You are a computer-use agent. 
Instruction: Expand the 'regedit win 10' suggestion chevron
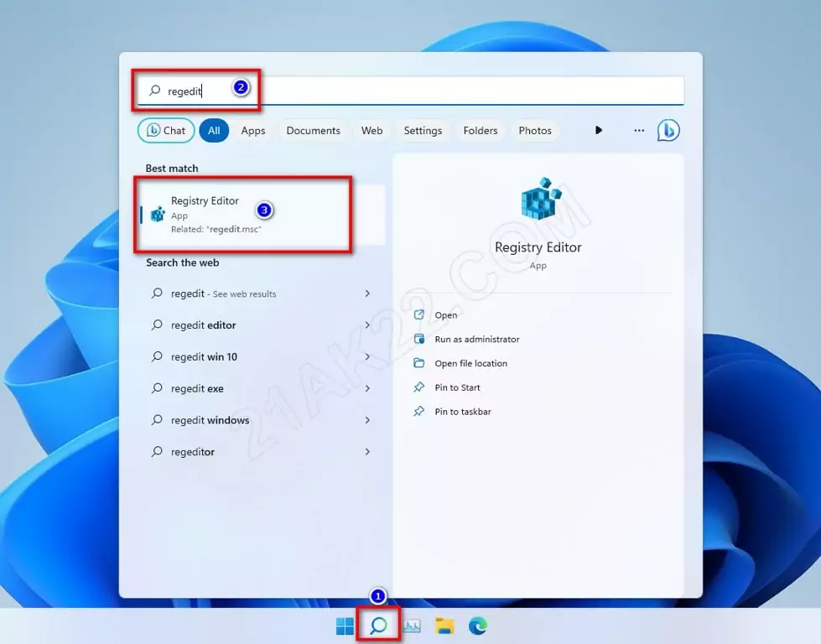(367, 356)
